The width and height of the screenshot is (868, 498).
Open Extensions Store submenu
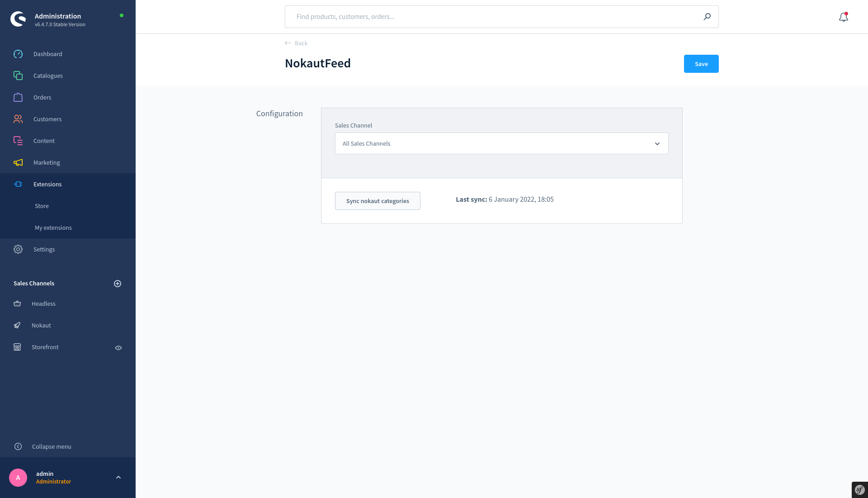[x=41, y=205]
